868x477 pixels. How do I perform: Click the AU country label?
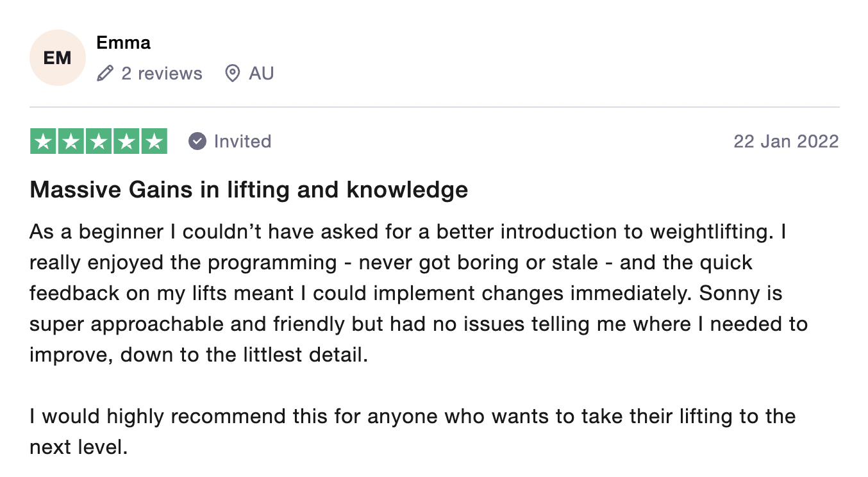click(262, 74)
